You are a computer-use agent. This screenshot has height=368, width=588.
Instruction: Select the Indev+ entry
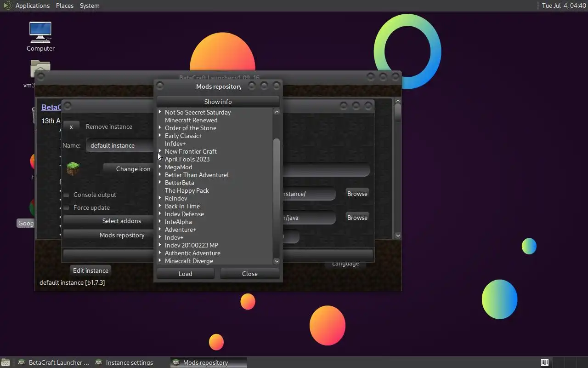[174, 237]
